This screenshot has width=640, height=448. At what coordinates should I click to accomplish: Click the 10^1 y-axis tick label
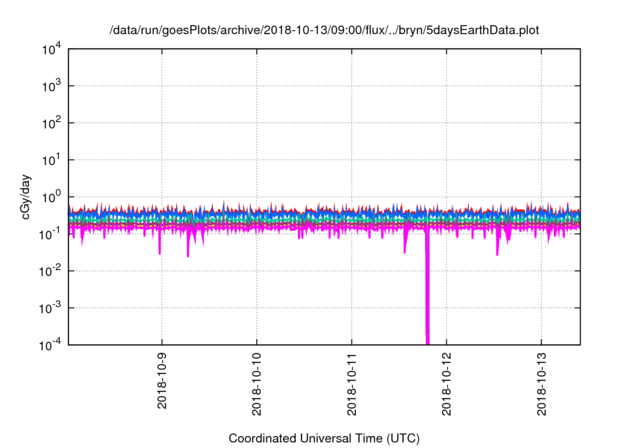tap(51, 160)
